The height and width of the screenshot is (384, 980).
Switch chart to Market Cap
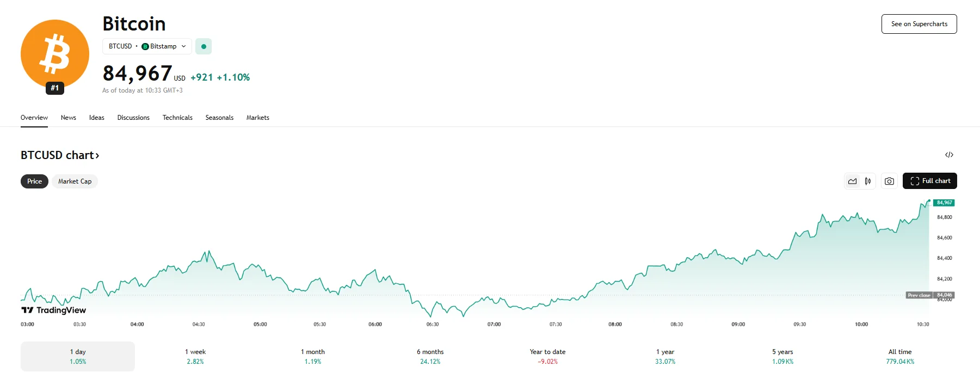click(x=75, y=181)
